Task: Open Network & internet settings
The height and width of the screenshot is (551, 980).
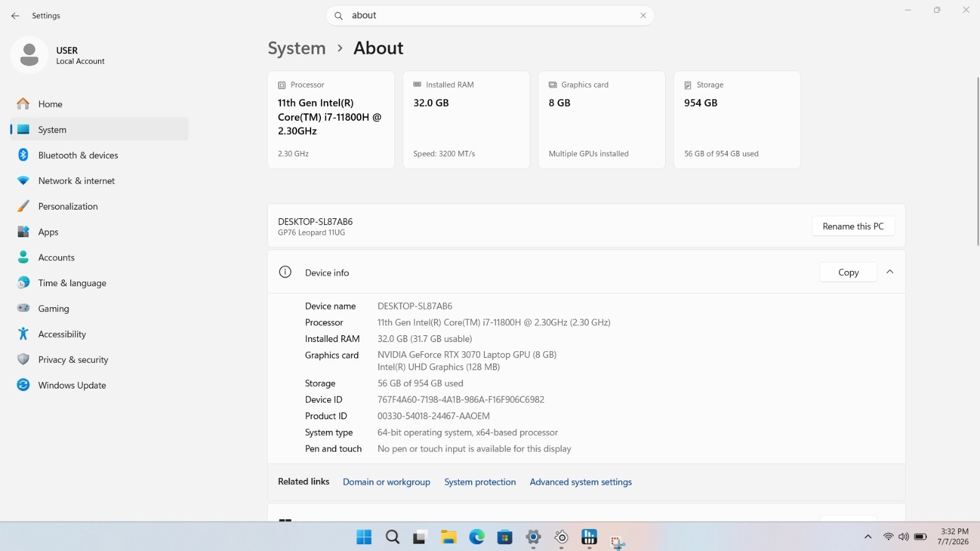Action: [x=99, y=181]
